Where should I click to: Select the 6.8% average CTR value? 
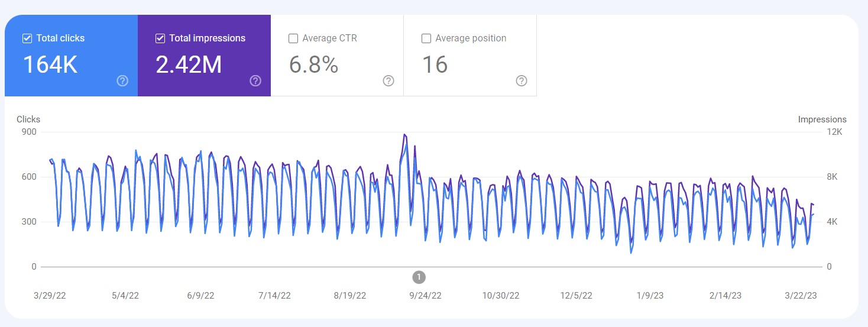tap(313, 64)
